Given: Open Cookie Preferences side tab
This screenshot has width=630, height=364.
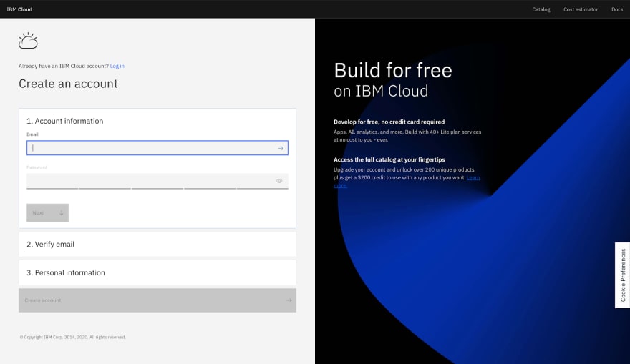Looking at the screenshot, I should [622, 275].
